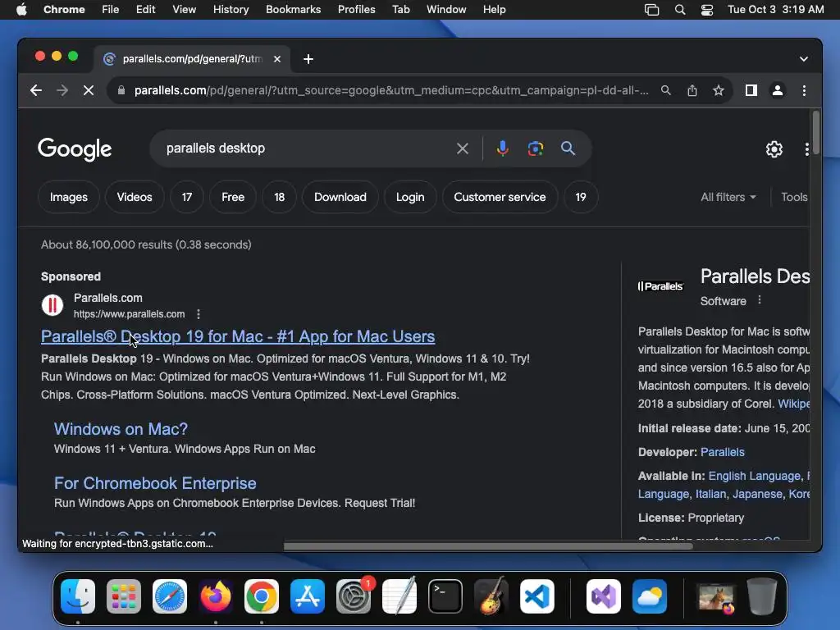Click the vertical page scrollbar thumb
The image size is (840, 630).
point(816,132)
